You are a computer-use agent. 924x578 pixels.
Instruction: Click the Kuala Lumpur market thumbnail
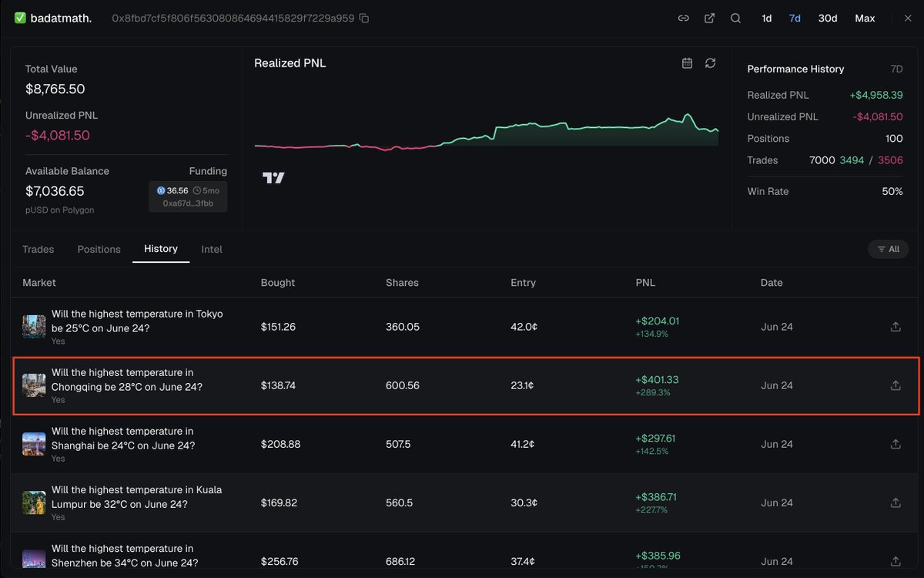34,502
